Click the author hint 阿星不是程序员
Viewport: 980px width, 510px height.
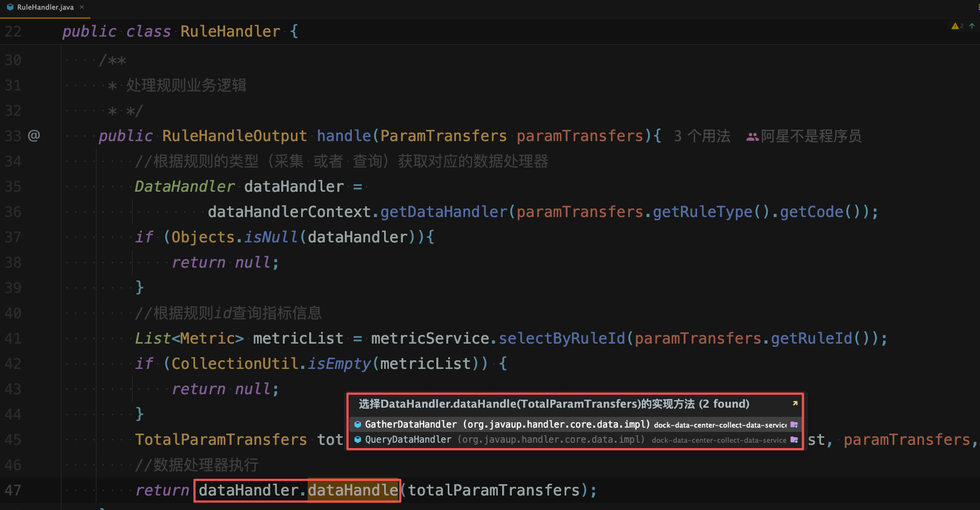(x=810, y=136)
